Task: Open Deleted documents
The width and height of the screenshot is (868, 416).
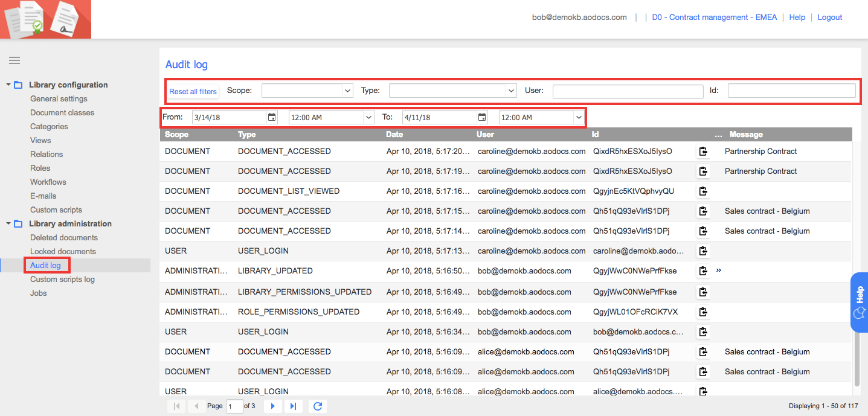Action: (64, 238)
